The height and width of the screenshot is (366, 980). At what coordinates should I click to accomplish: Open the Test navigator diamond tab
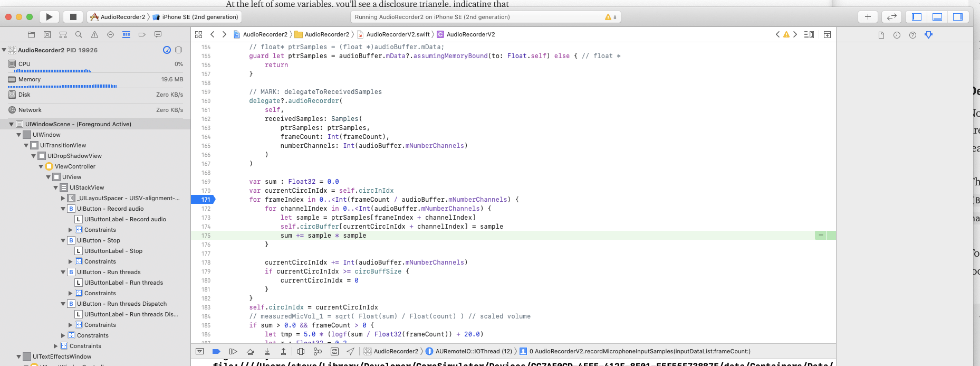click(110, 34)
